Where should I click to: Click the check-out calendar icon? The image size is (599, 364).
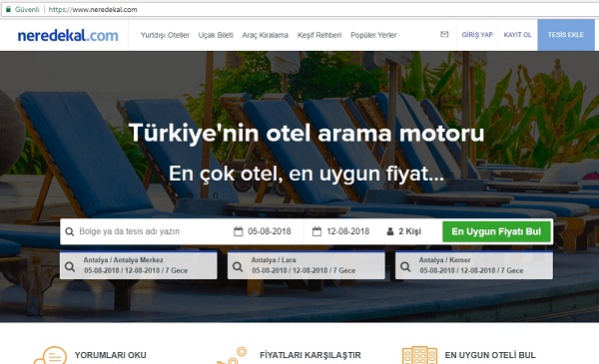click(316, 231)
